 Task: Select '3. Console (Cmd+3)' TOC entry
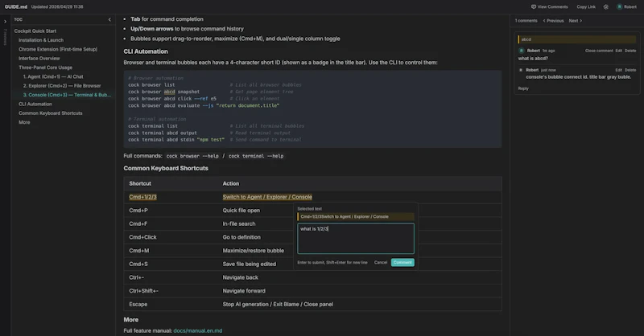(67, 95)
